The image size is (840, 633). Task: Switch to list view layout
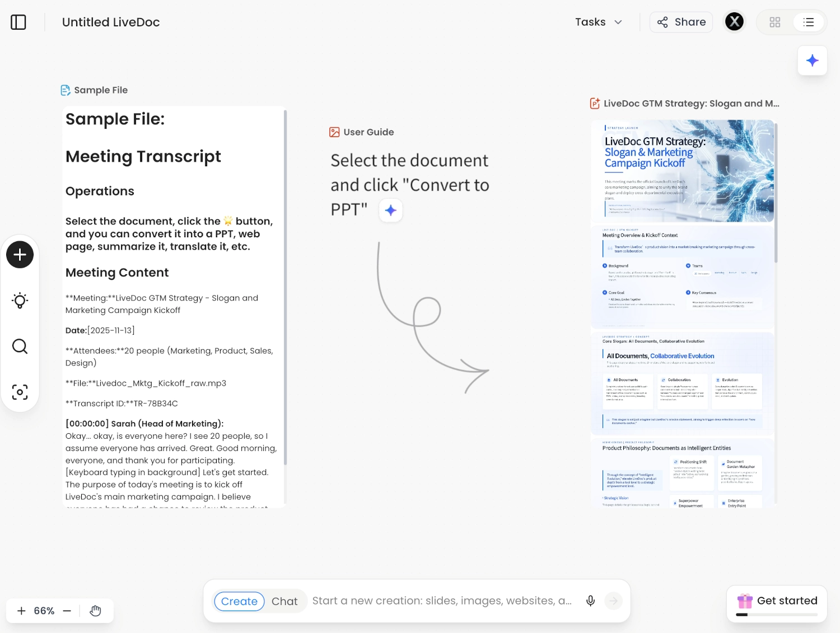(x=808, y=22)
